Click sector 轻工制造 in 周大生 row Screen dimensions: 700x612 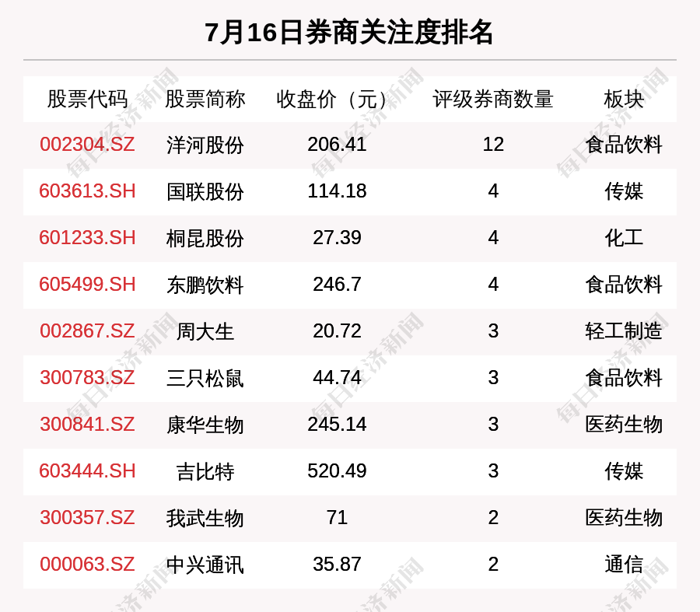[624, 332]
